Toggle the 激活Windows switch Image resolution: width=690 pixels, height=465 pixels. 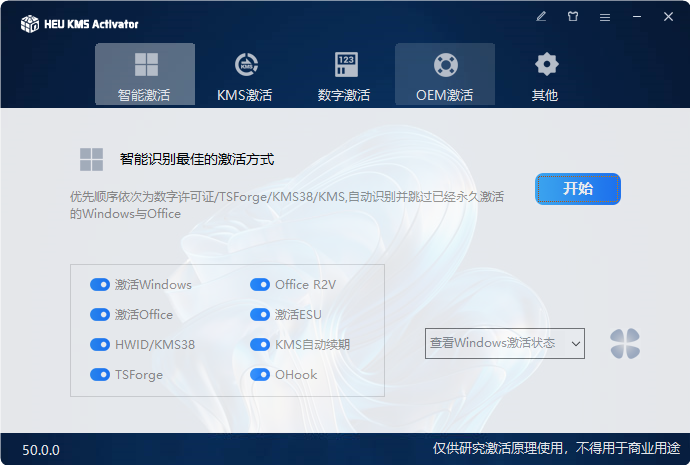[100, 285]
